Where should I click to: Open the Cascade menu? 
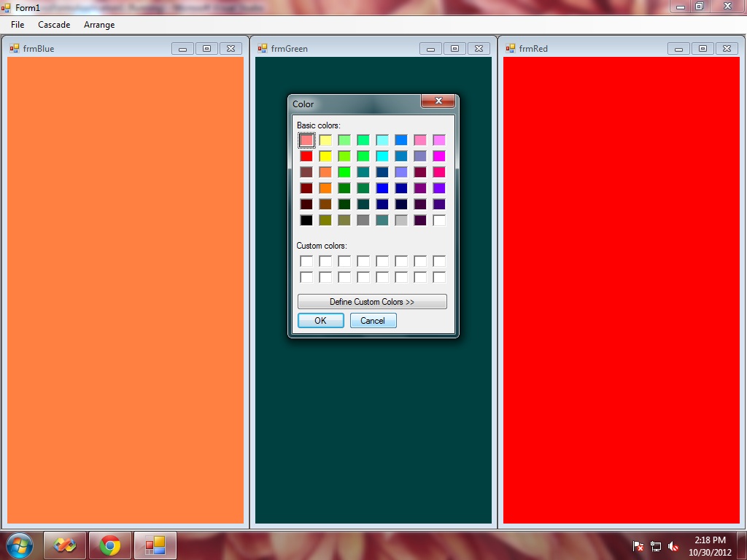54,25
